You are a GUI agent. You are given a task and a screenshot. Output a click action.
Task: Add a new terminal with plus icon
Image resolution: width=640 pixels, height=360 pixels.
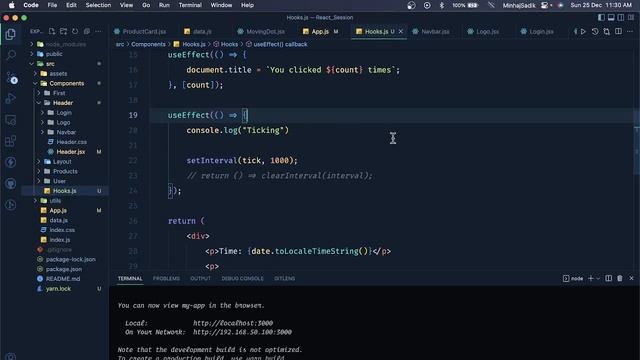(x=591, y=278)
